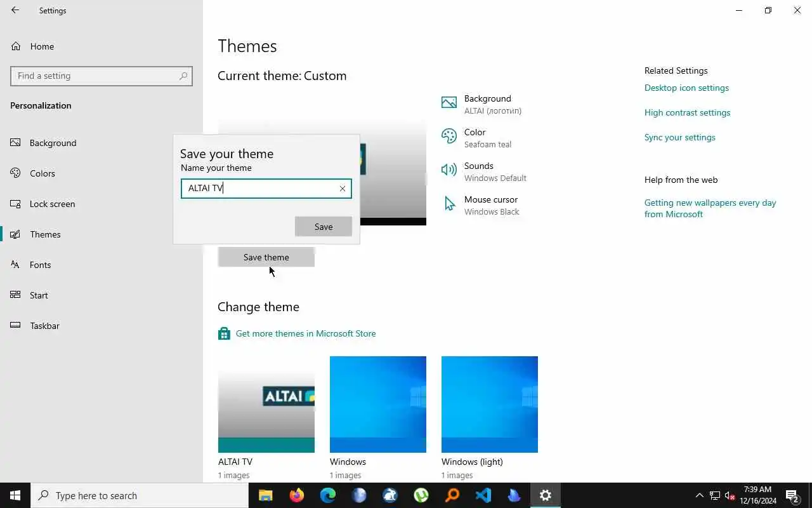812x508 pixels.
Task: Click the muted volume tray icon
Action: click(730, 495)
